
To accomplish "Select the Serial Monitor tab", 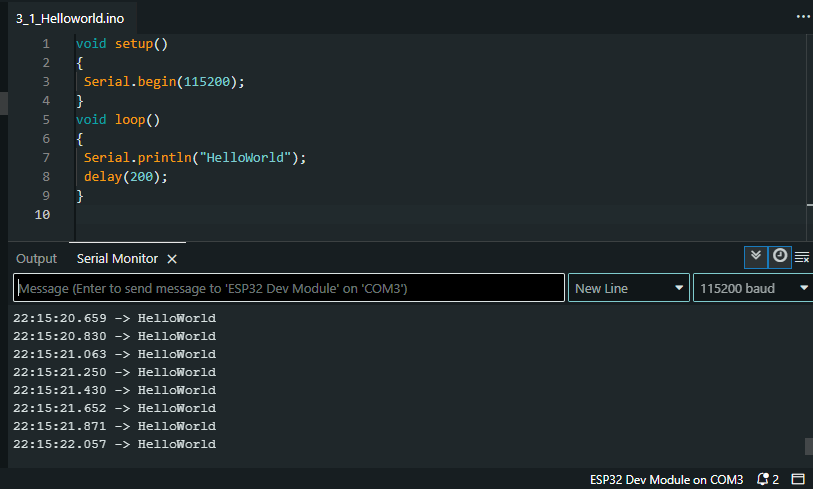I will pyautogui.click(x=117, y=258).
